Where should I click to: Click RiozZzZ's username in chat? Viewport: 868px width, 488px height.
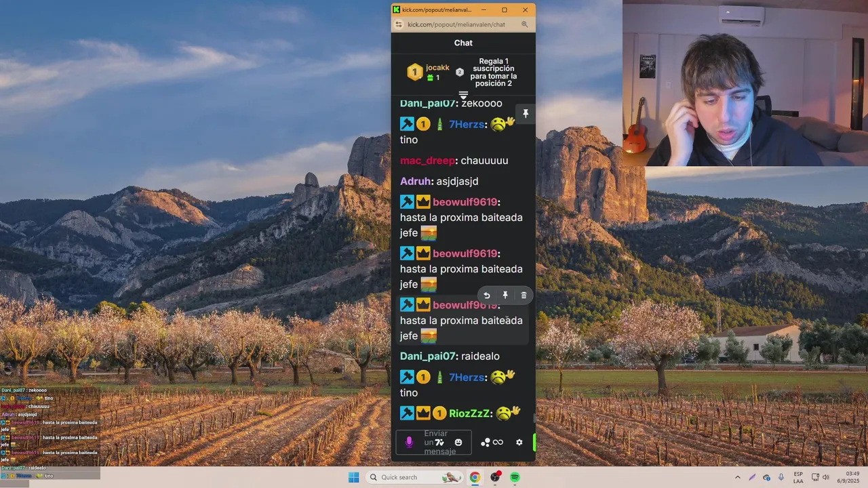click(470, 413)
